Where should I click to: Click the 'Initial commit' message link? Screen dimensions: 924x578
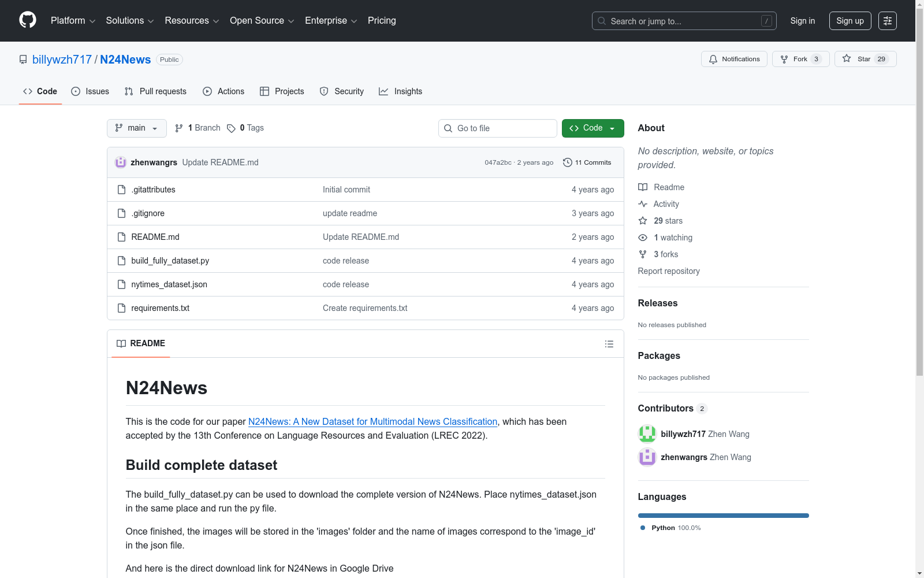[346, 190]
